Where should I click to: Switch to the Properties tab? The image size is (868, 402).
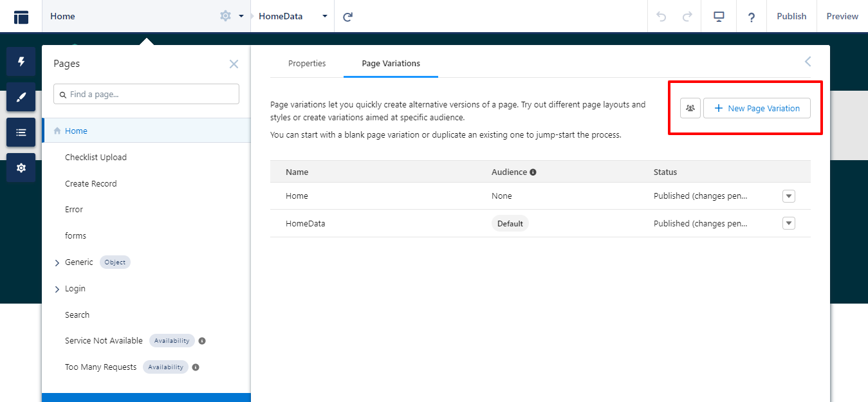307,64
